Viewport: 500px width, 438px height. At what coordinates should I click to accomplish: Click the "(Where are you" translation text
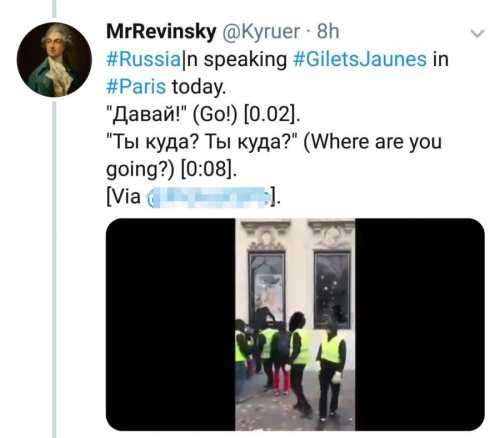(x=373, y=143)
